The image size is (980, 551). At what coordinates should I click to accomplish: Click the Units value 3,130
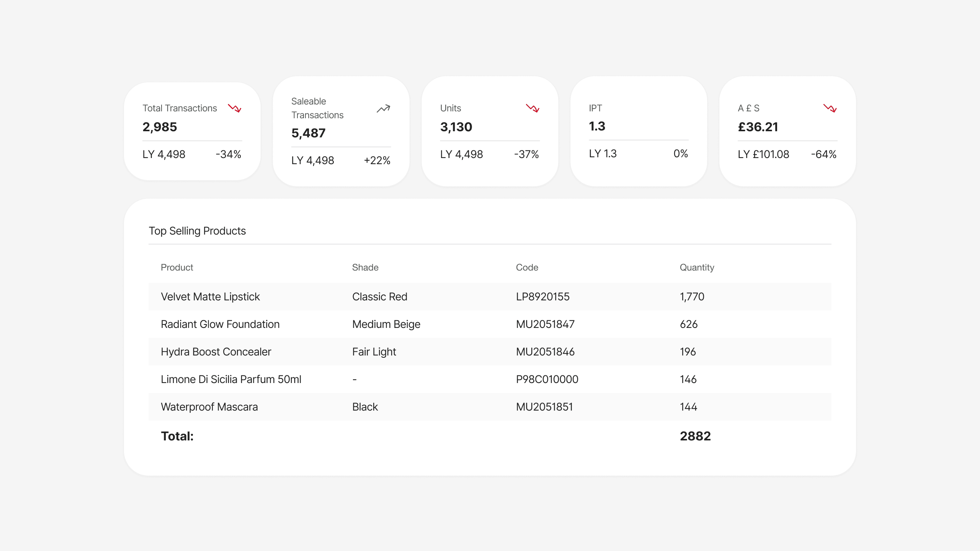pos(456,127)
